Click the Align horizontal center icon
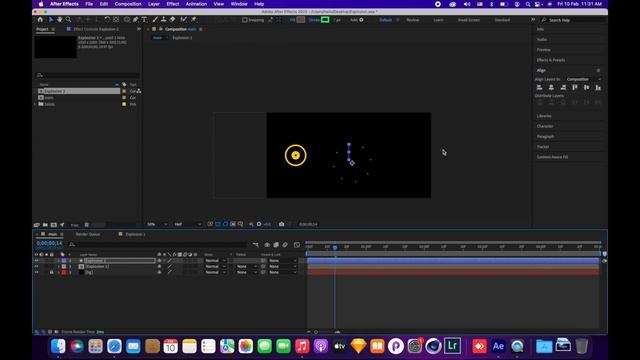Viewport: 640px width, 360px height. [551, 87]
